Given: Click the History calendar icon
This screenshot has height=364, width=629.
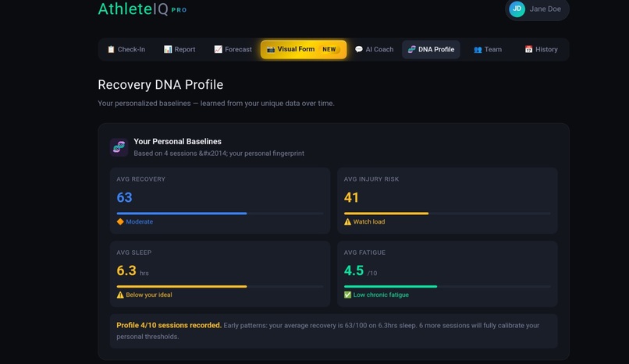Looking at the screenshot, I should pos(528,49).
